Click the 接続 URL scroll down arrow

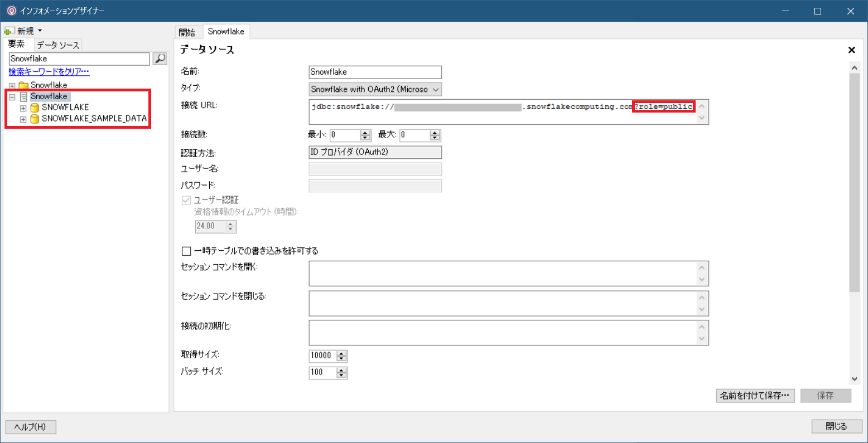(x=702, y=118)
